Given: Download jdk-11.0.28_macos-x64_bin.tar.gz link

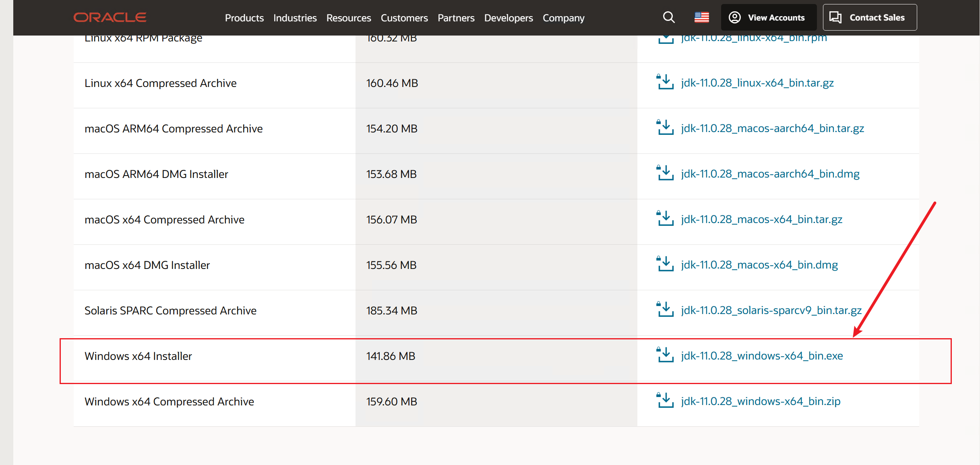Looking at the screenshot, I should 761,219.
